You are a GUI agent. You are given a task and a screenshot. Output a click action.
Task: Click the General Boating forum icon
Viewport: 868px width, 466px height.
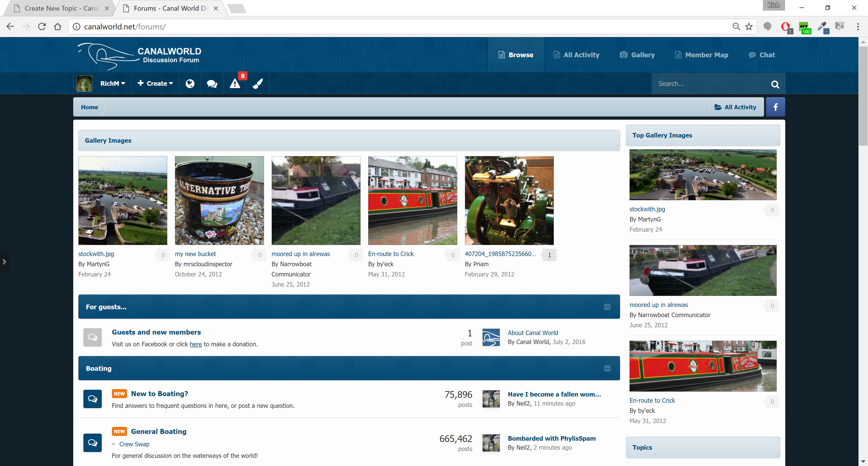tap(92, 442)
